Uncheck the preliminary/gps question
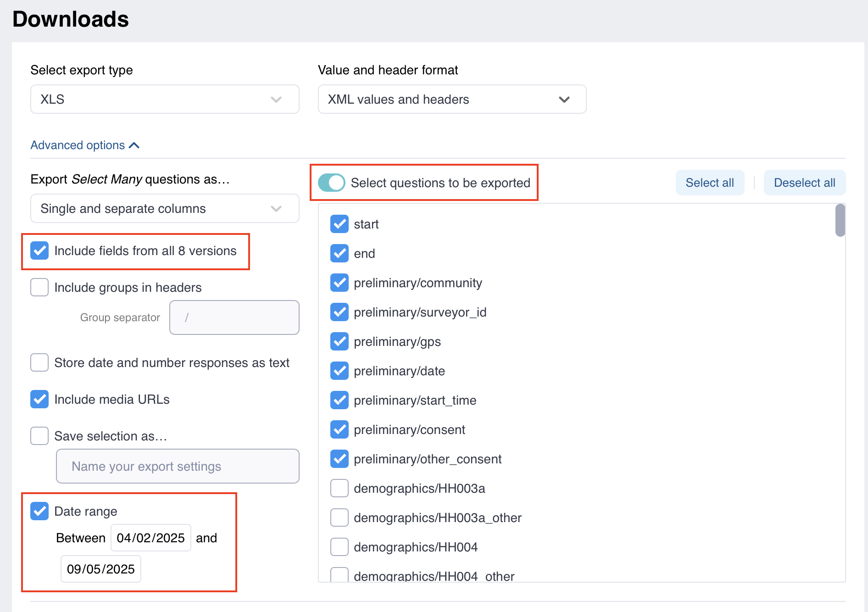Screen dimensions: 868x612 pyautogui.click(x=339, y=341)
